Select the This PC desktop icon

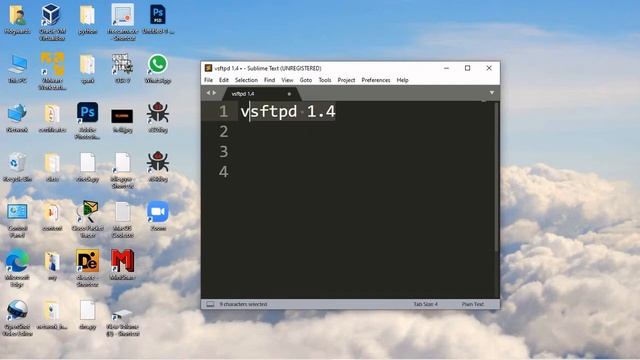tap(17, 69)
